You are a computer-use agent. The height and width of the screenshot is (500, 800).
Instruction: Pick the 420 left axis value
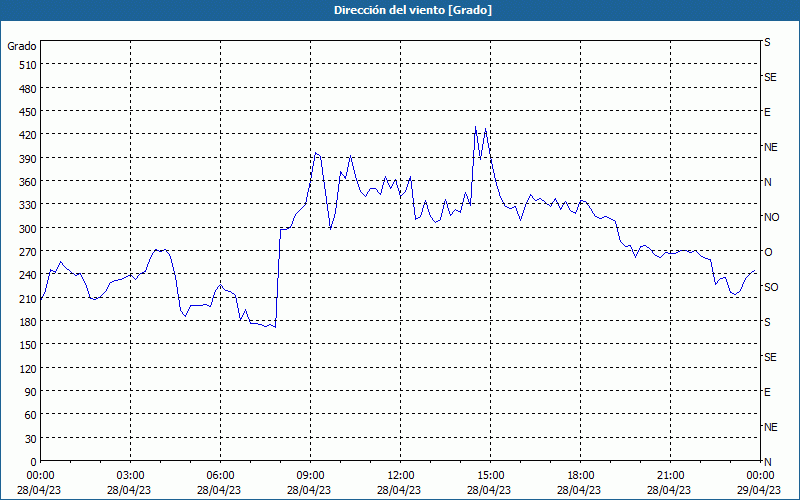coord(29,136)
